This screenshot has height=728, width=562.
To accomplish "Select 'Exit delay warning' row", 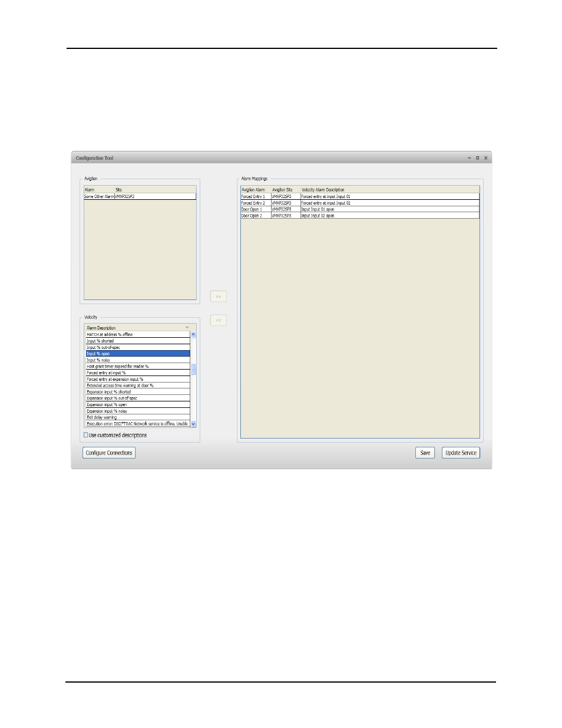I will click(137, 417).
